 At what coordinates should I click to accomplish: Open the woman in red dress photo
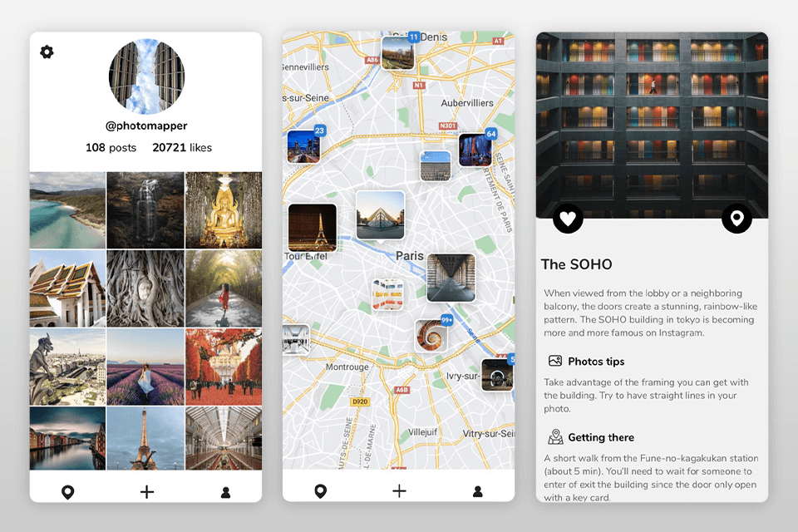point(224,288)
